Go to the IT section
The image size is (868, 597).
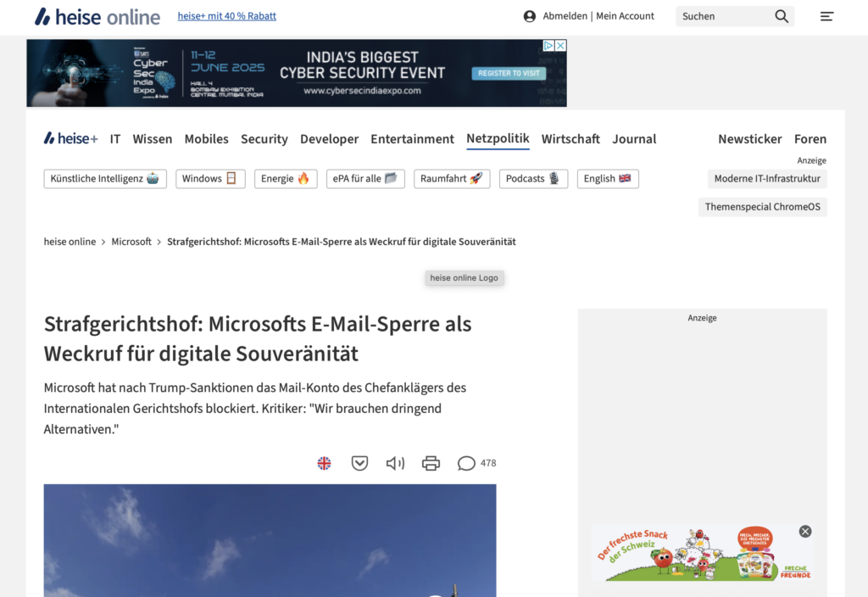click(115, 139)
